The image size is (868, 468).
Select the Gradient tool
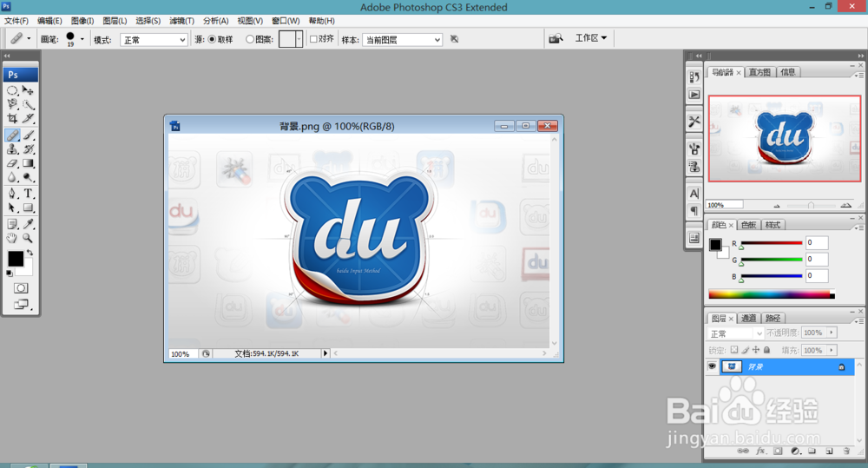pos(28,163)
